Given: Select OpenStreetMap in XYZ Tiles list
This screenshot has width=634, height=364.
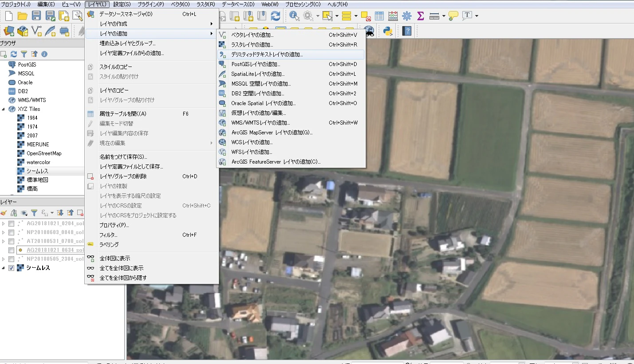Looking at the screenshot, I should (x=44, y=153).
